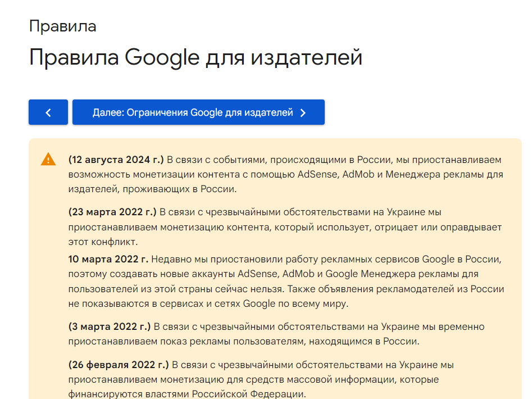This screenshot has width=532, height=399.
Task: Click the text 'издателей, проживающих в России.'
Action: (152, 189)
